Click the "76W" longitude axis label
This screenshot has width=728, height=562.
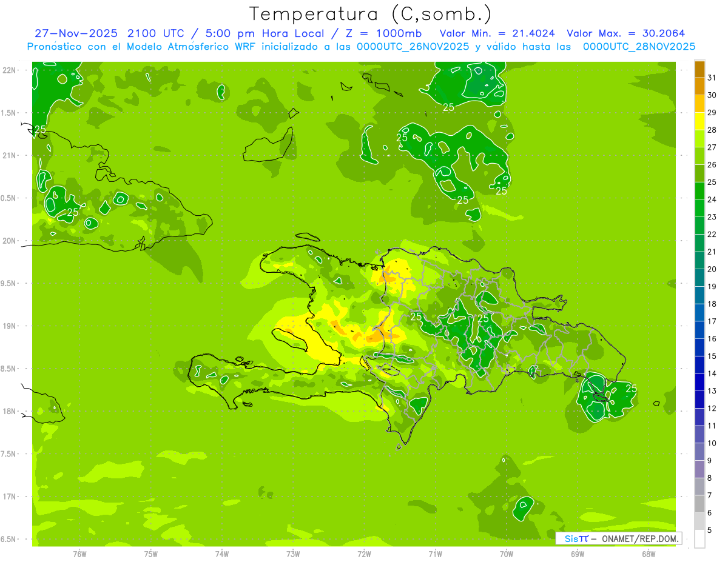(79, 554)
